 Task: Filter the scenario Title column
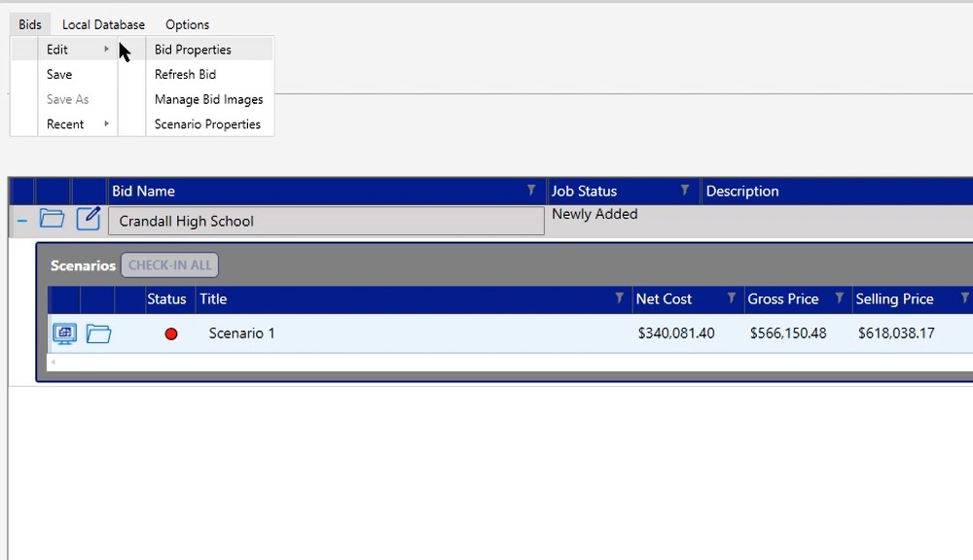pyautogui.click(x=619, y=298)
